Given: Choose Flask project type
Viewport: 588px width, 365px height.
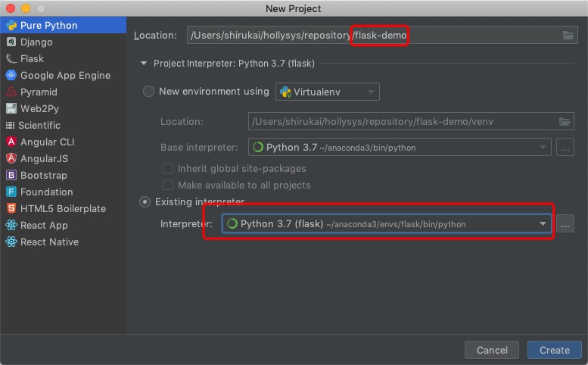Looking at the screenshot, I should [x=63, y=58].
